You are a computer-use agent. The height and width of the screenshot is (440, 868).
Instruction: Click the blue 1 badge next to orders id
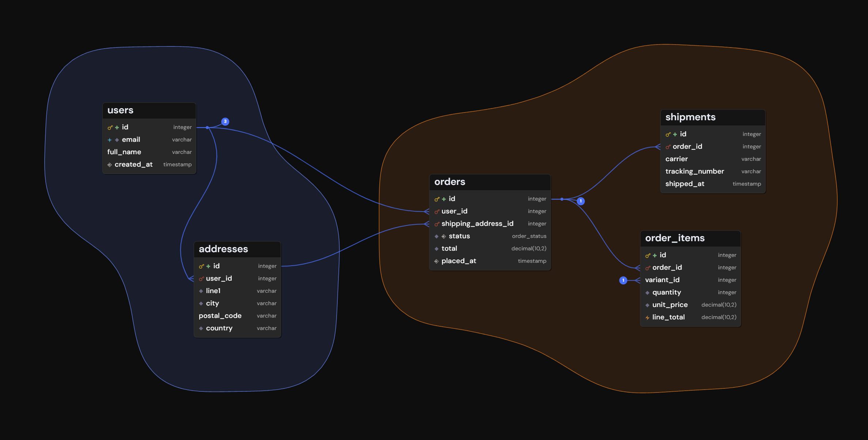[x=580, y=201]
